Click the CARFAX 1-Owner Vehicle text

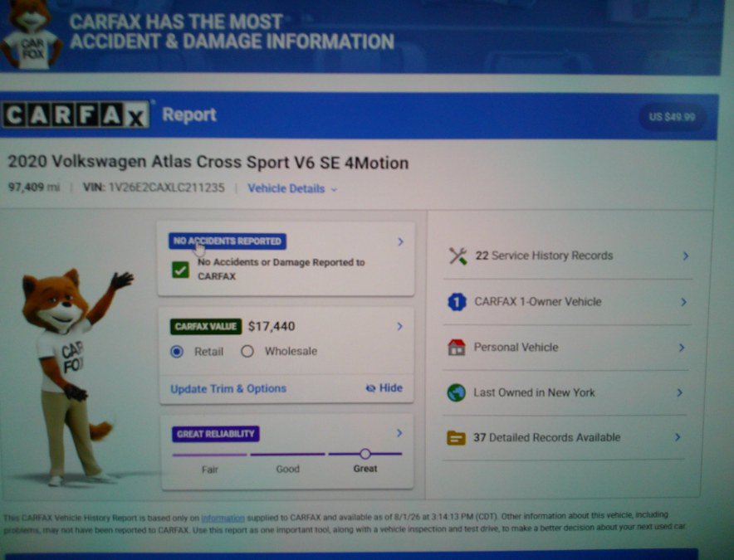click(538, 302)
